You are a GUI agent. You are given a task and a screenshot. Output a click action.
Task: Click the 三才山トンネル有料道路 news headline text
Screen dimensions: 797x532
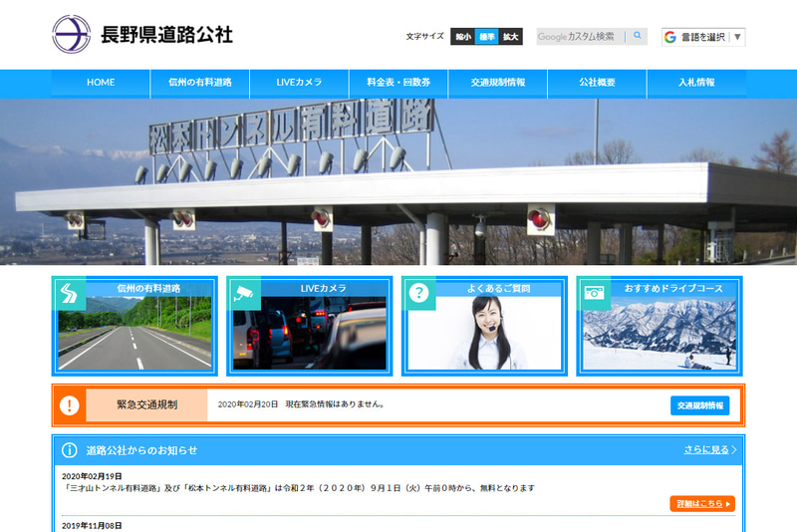click(x=298, y=488)
